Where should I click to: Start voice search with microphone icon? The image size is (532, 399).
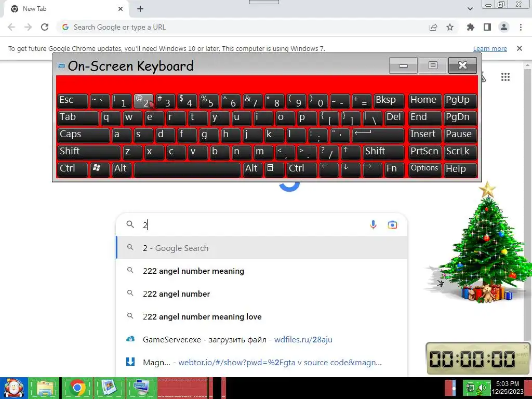[x=373, y=224]
